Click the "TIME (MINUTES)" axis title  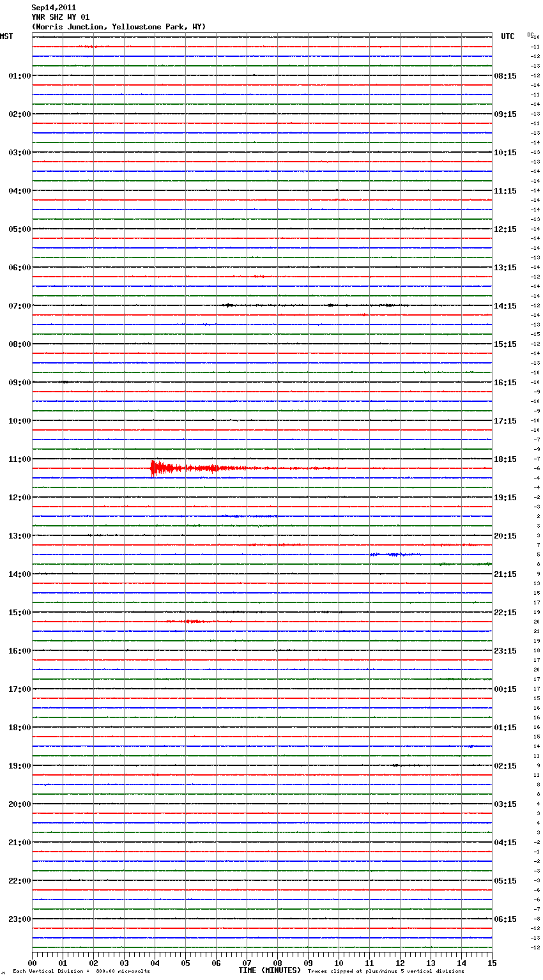click(270, 970)
